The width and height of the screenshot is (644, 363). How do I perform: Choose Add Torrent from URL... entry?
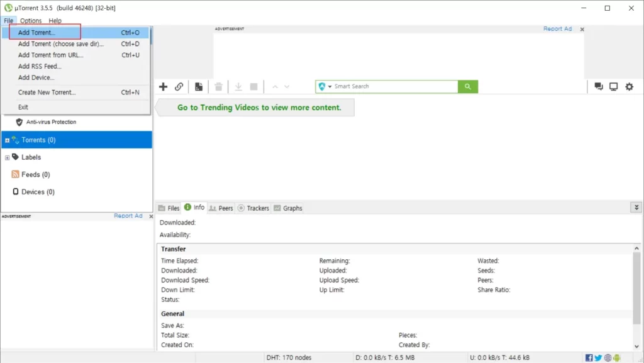tap(75, 55)
